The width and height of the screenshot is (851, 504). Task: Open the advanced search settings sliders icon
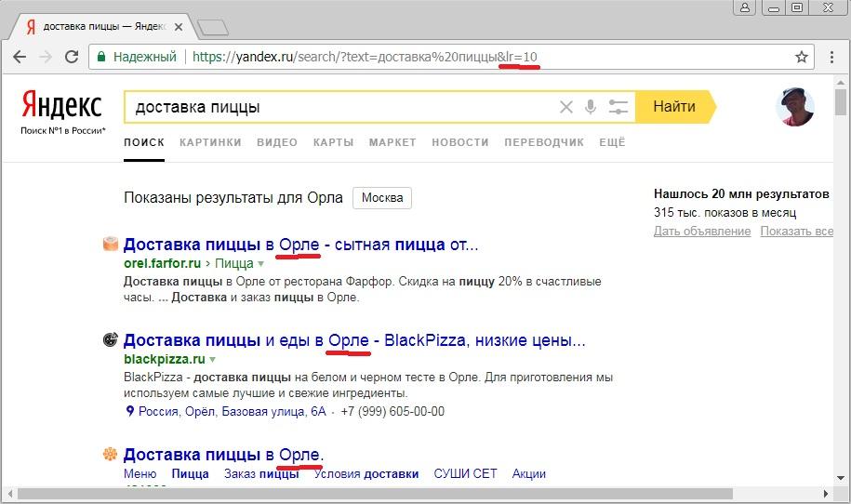618,107
